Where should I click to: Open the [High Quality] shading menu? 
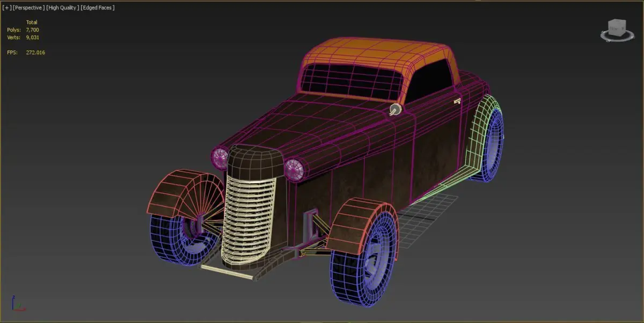click(62, 8)
